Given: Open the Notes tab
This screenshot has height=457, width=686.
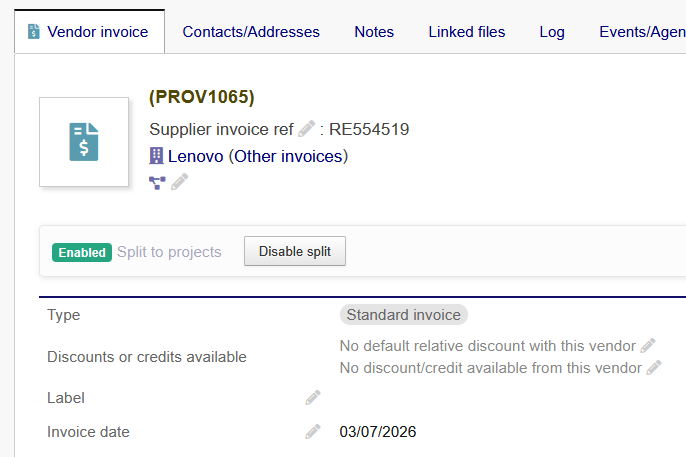Looking at the screenshot, I should coord(374,32).
